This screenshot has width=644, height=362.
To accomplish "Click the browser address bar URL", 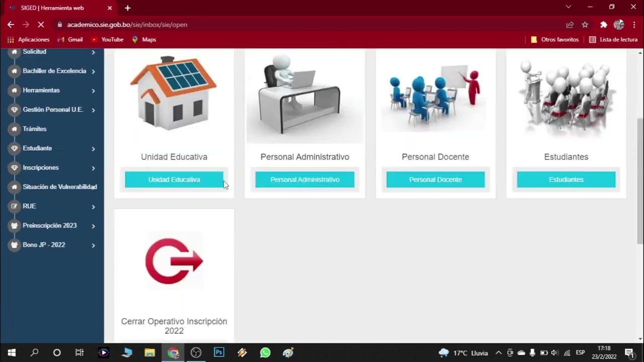I will (x=127, y=25).
